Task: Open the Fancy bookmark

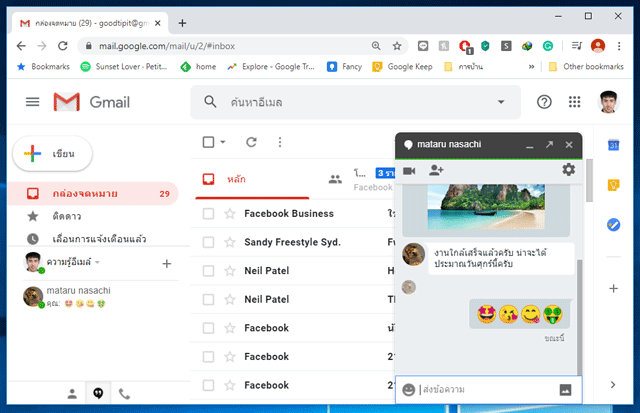Action: point(344,67)
